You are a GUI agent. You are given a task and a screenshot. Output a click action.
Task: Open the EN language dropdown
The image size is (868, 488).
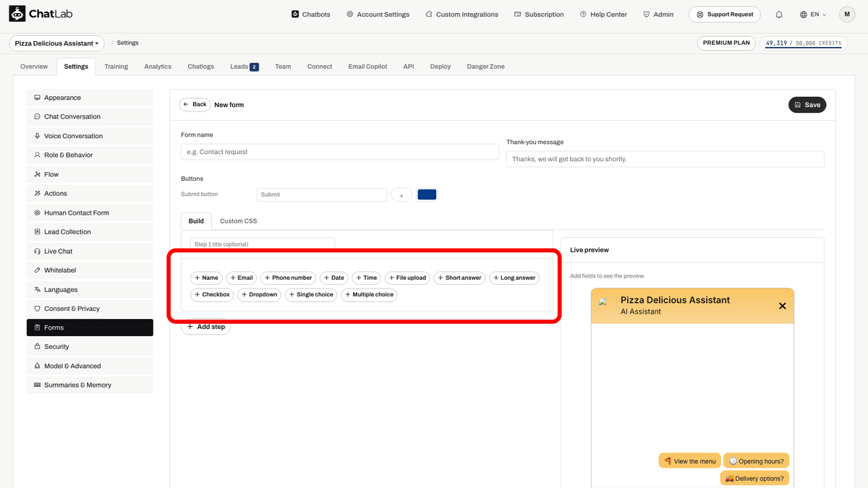tap(813, 14)
